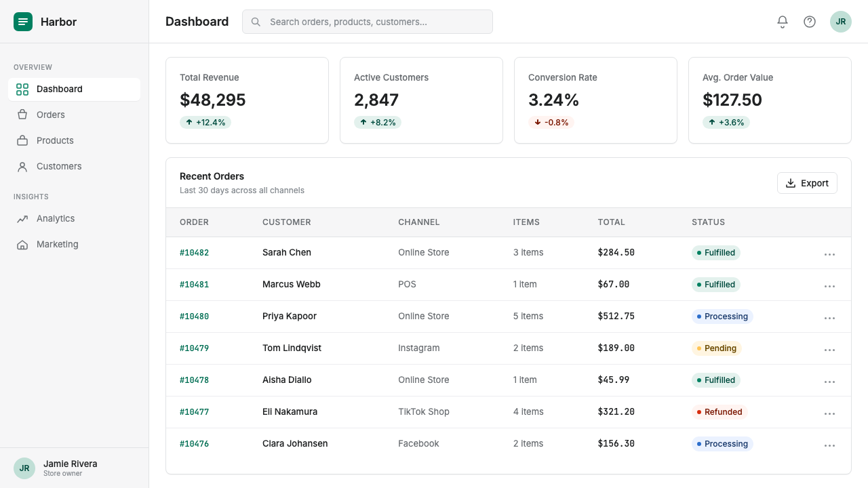Open order link #10477
This screenshot has height=488, width=868.
(x=194, y=412)
